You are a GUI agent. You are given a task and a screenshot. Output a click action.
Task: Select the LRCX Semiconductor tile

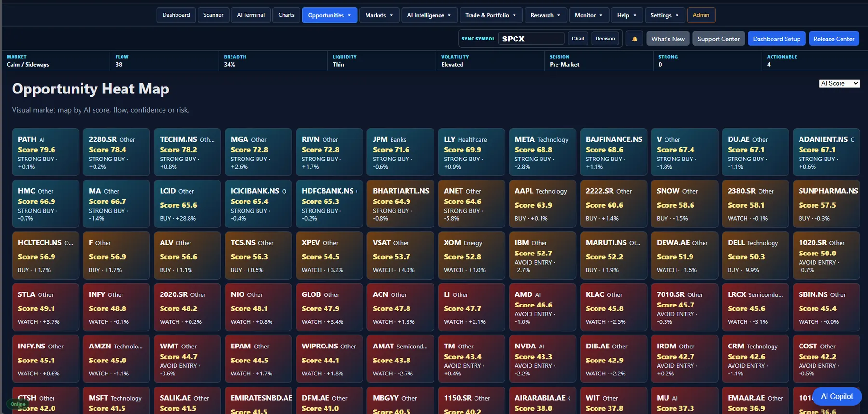756,307
